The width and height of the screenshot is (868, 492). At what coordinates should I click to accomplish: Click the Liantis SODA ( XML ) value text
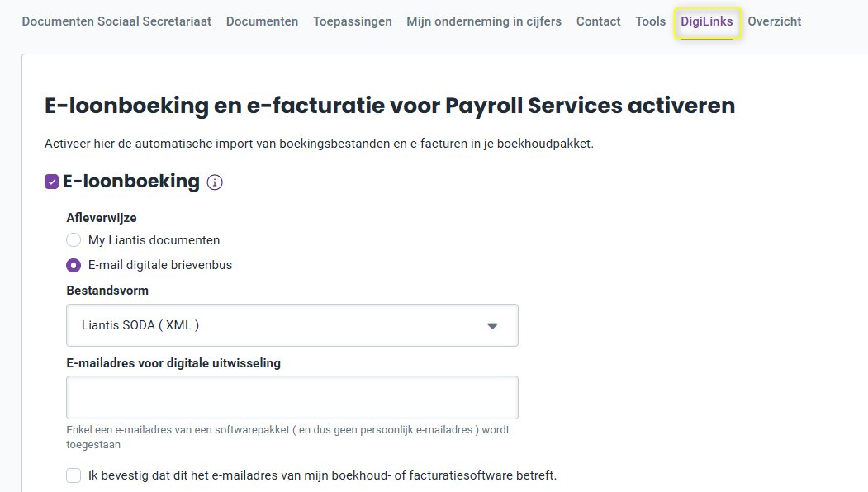(x=140, y=325)
